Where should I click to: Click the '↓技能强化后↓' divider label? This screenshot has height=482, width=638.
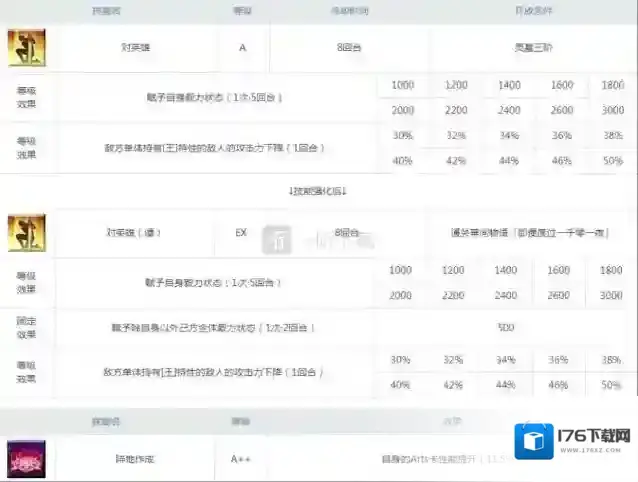318,191
